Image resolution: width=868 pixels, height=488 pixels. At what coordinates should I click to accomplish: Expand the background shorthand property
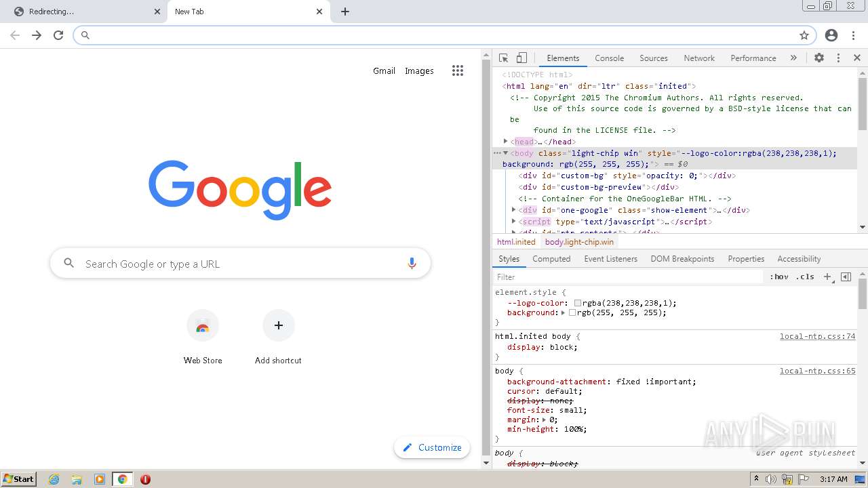(x=564, y=312)
